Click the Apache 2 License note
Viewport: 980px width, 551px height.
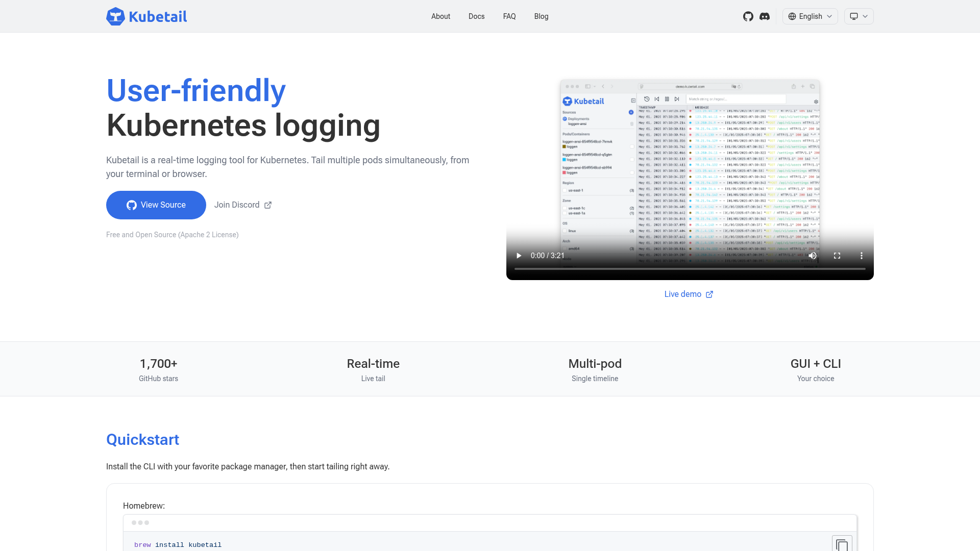(173, 235)
